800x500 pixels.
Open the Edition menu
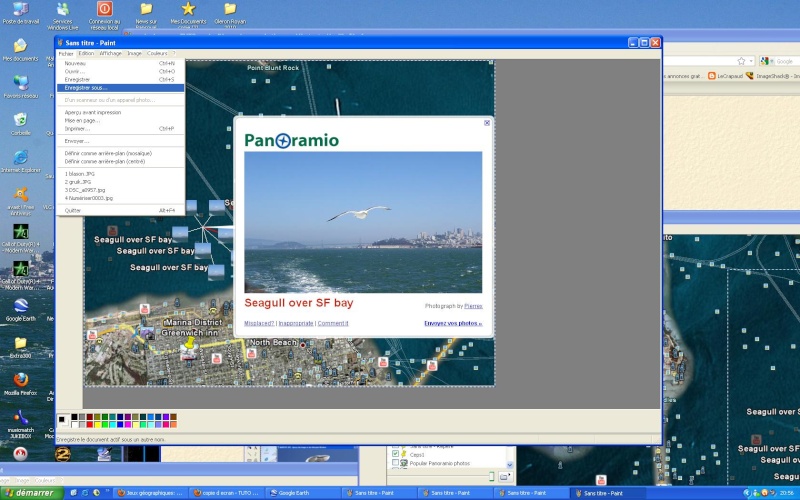(x=86, y=54)
